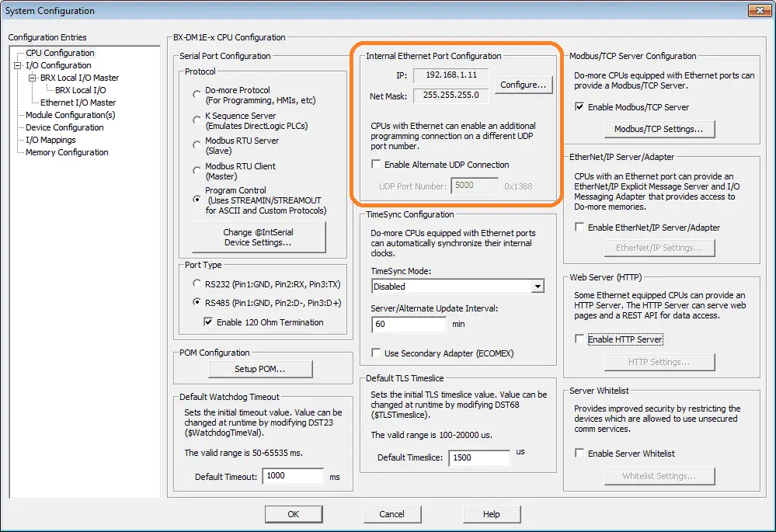The height and width of the screenshot is (532, 776).
Task: Click Configure button for Ethernet port
Action: 524,85
